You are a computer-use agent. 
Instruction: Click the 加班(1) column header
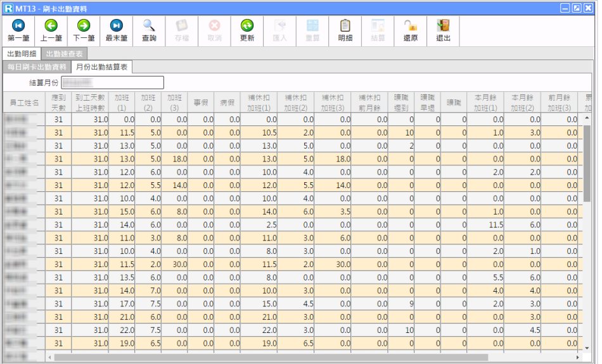pos(122,103)
